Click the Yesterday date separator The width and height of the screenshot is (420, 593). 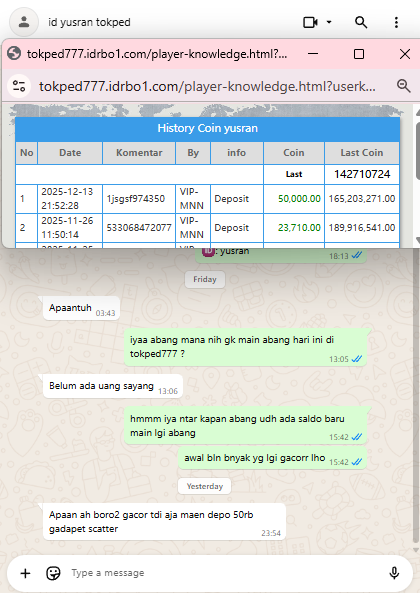click(205, 486)
